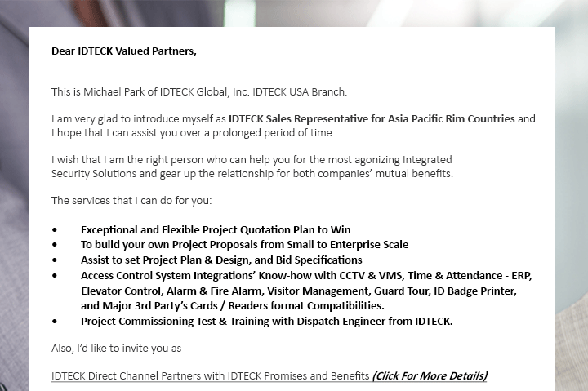Viewport: 588px width, 391px height.
Task: Select "Exceptional and Flexible Project Quotation Plan to Win"
Action: pyautogui.click(x=216, y=229)
